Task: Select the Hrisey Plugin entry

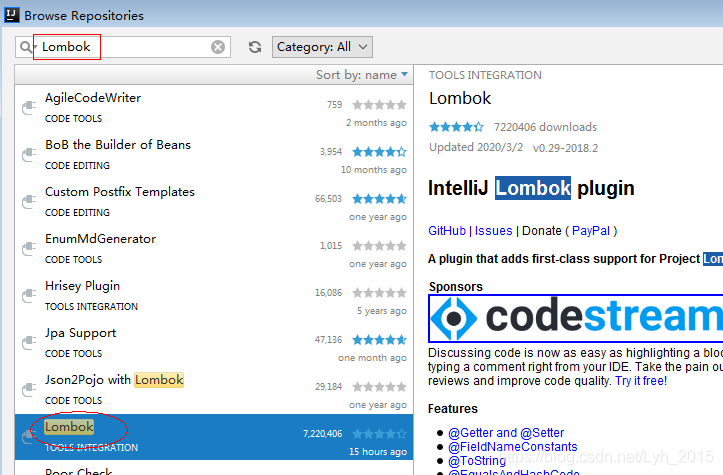Action: (x=214, y=297)
